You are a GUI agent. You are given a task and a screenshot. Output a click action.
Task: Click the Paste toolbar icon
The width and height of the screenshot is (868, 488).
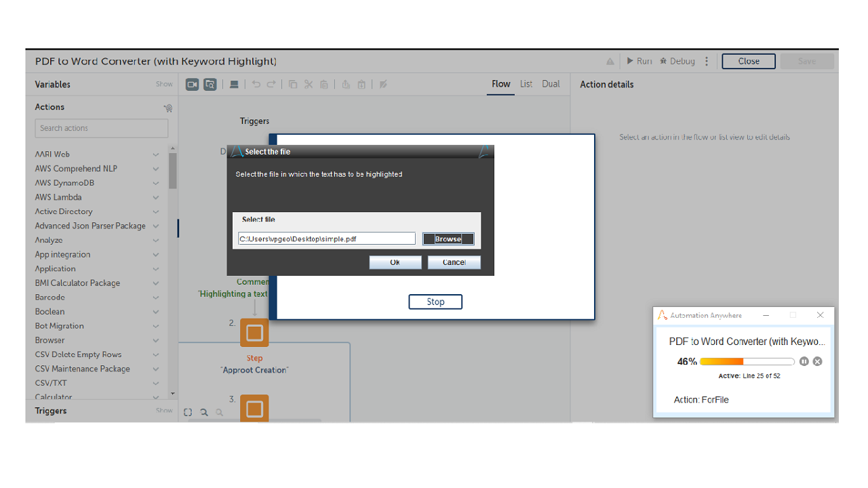point(324,84)
